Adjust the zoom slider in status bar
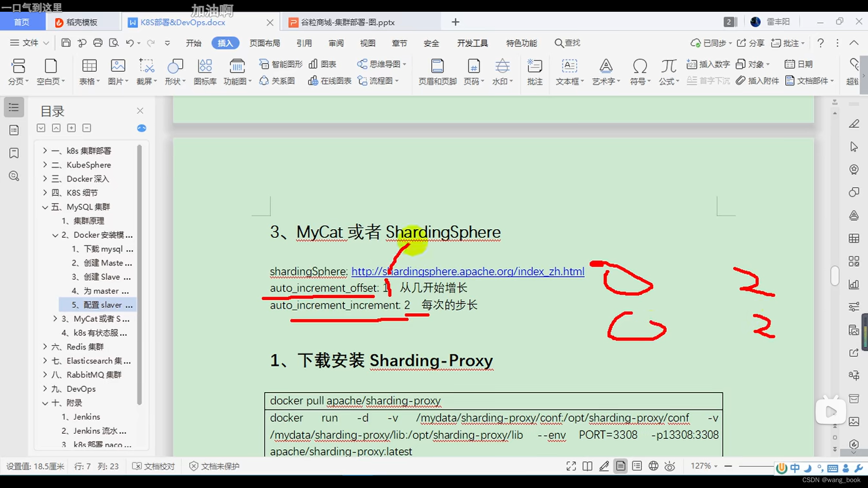Viewport: 868px width, 488px height. point(757,466)
